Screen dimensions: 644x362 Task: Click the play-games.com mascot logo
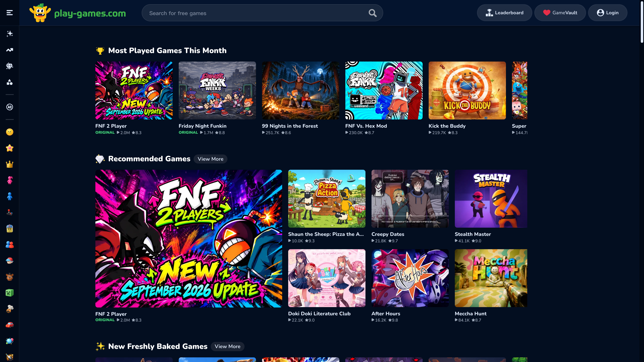click(40, 13)
